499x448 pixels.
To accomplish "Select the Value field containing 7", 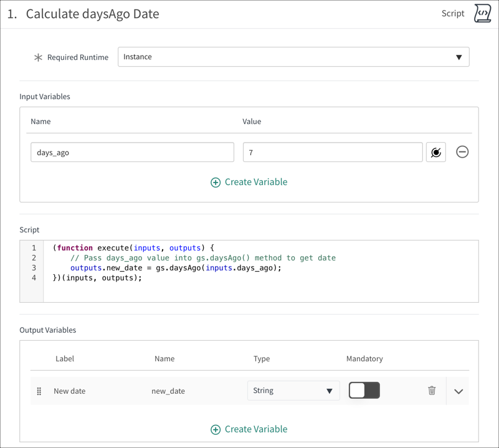I will point(332,151).
